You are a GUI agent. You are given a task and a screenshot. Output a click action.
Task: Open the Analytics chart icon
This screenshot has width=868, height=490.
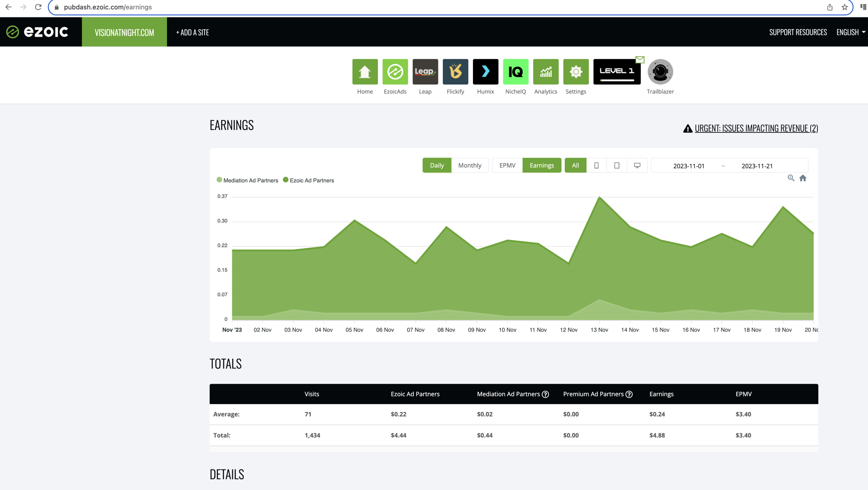546,71
